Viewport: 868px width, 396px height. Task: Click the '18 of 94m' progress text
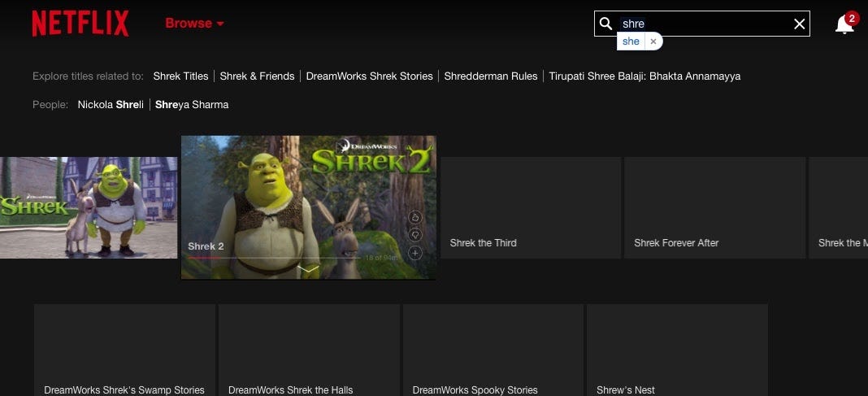(x=382, y=258)
